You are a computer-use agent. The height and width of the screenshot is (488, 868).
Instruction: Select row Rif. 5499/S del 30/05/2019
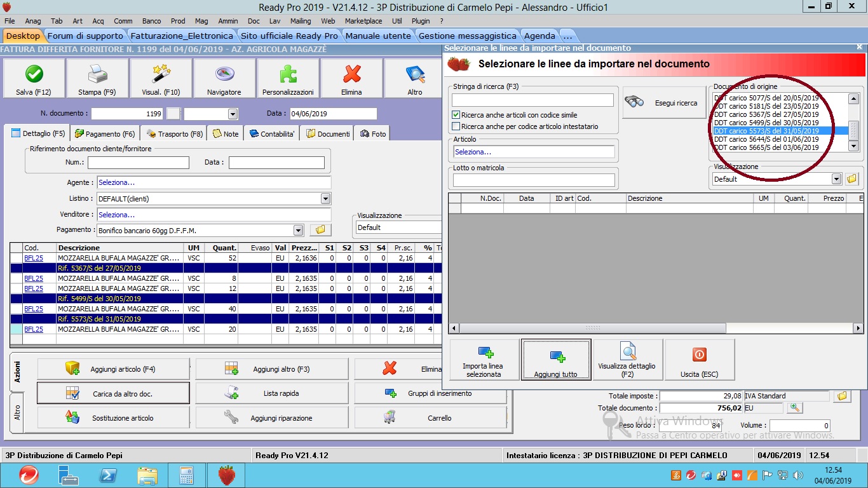pos(226,299)
